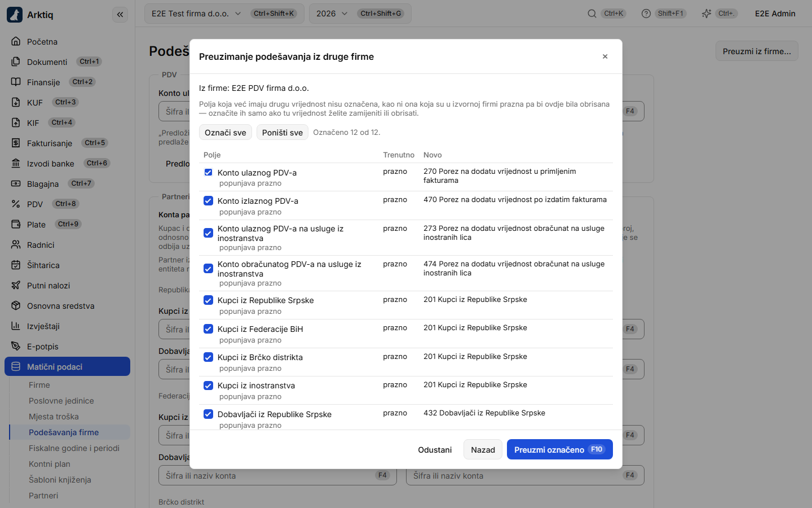Screen dimensions: 812x508
Task: Click the Poništi sve button
Action: (x=283, y=133)
